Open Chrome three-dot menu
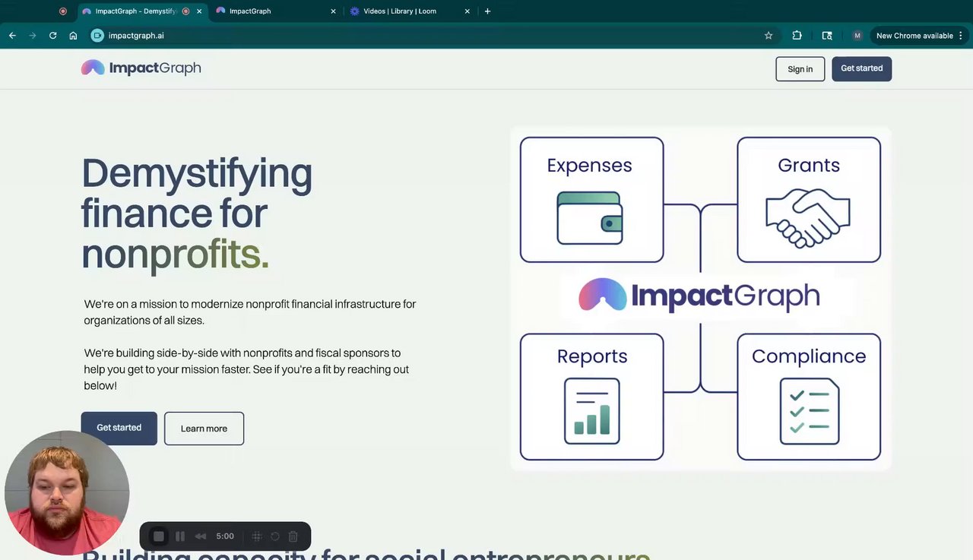This screenshot has height=560, width=973. [x=962, y=36]
